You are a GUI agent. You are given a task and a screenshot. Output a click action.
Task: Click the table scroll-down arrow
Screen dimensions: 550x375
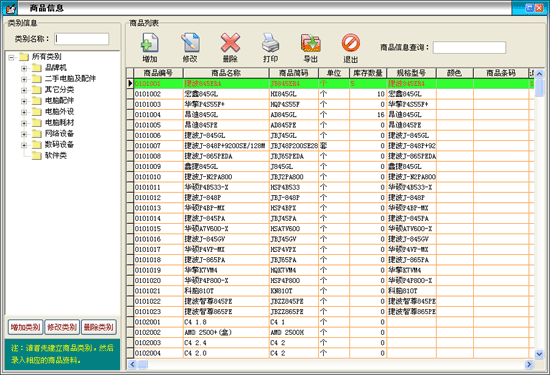(539, 354)
